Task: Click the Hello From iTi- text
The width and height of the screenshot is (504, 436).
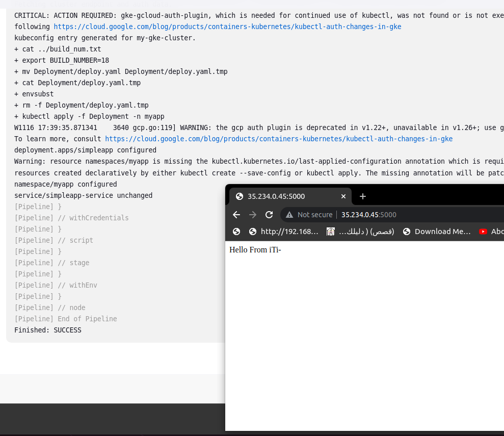Action: [255, 249]
